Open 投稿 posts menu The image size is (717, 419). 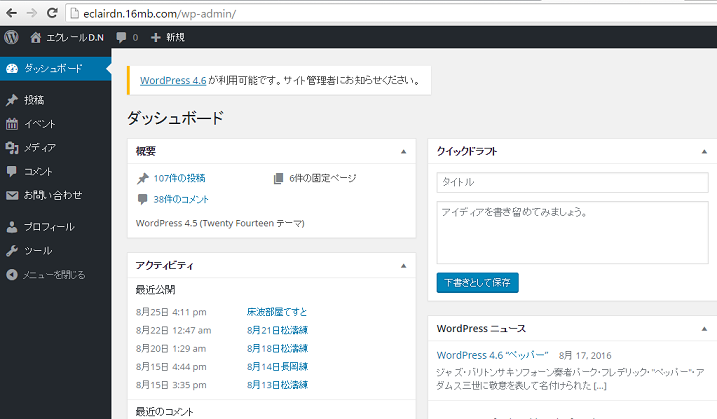(x=55, y=100)
